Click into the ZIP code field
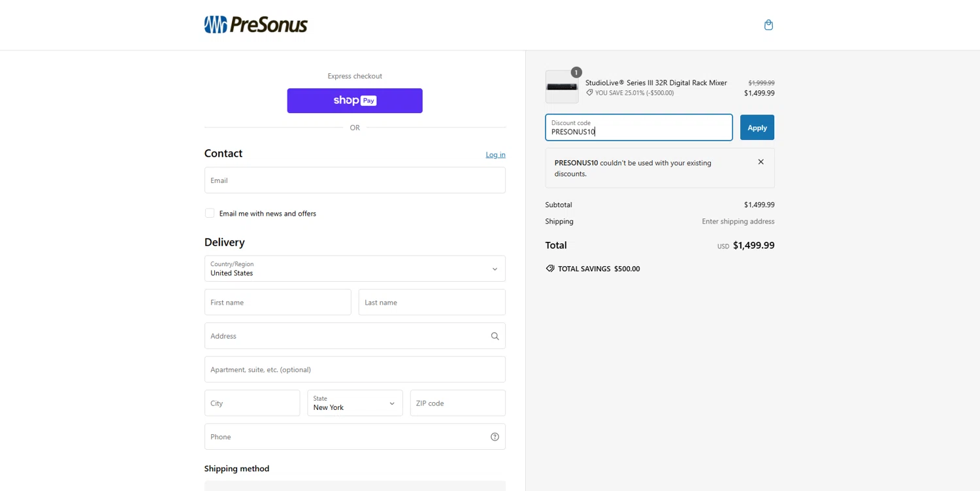 (x=457, y=403)
